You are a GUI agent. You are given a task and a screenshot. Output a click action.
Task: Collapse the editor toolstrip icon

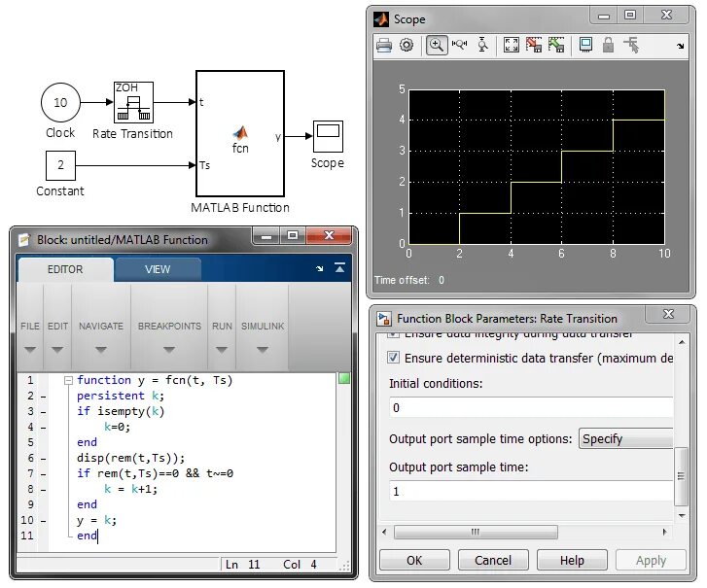coord(339,268)
